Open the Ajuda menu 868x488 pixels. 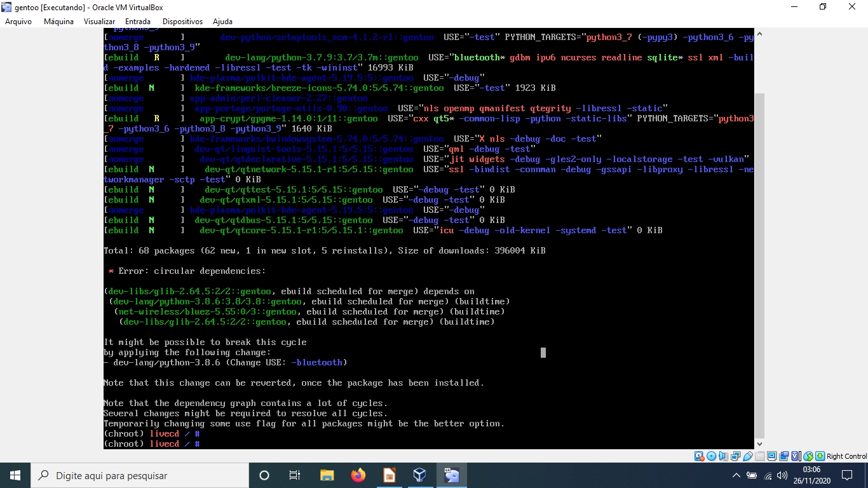[222, 22]
